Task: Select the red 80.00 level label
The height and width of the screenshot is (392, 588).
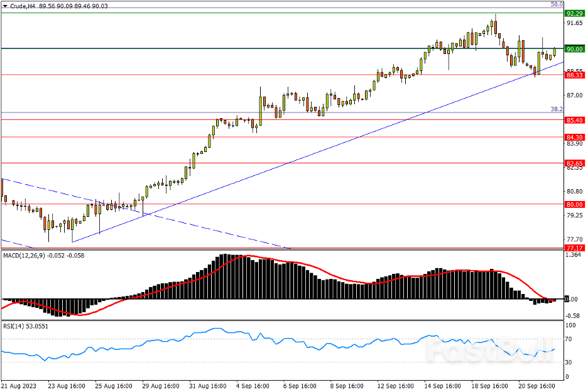Action: point(574,204)
